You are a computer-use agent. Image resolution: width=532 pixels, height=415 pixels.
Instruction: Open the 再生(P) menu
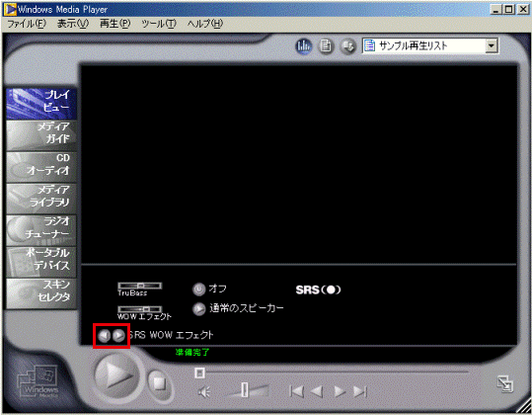pos(115,24)
